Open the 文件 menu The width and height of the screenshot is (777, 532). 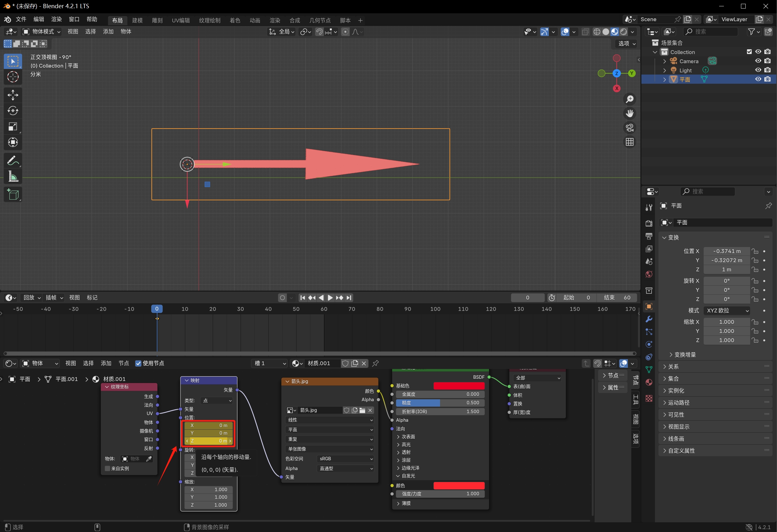[21, 19]
